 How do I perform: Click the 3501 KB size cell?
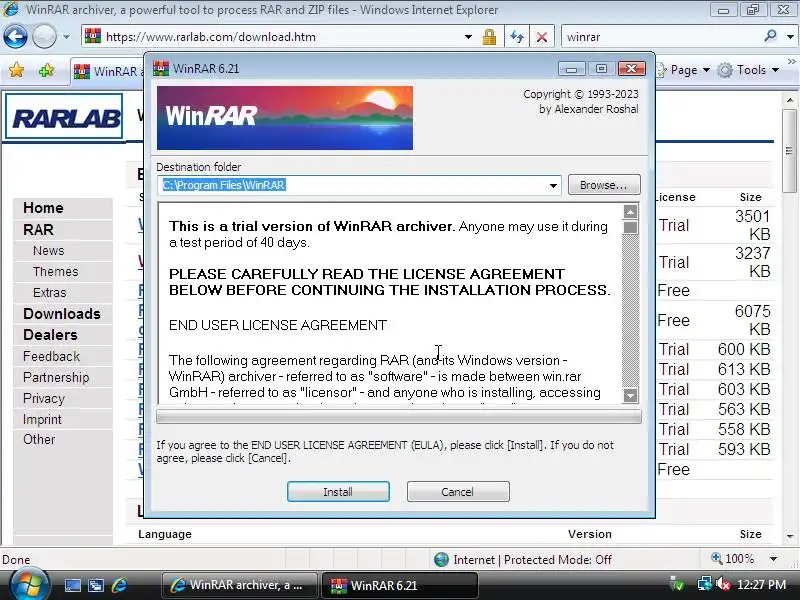click(x=753, y=225)
